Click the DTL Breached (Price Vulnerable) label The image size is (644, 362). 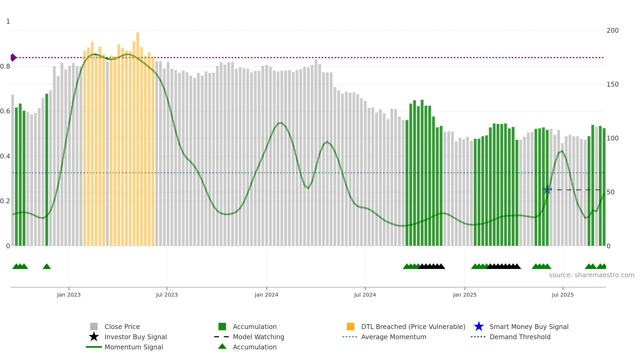[x=413, y=327]
